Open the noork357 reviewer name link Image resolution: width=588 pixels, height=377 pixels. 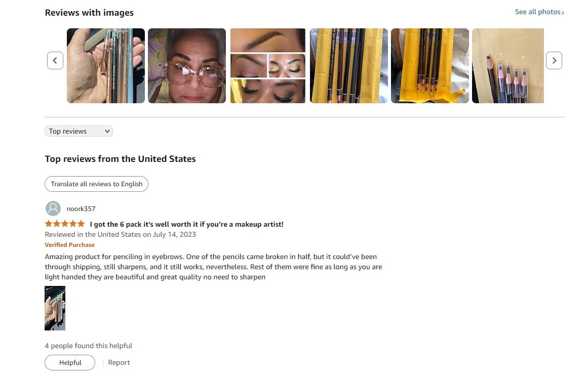click(81, 208)
